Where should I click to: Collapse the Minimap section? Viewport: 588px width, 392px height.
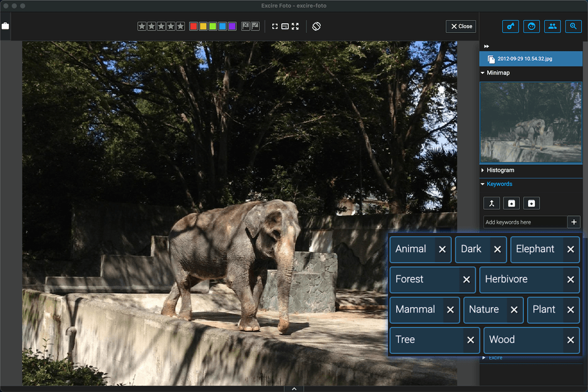483,73
